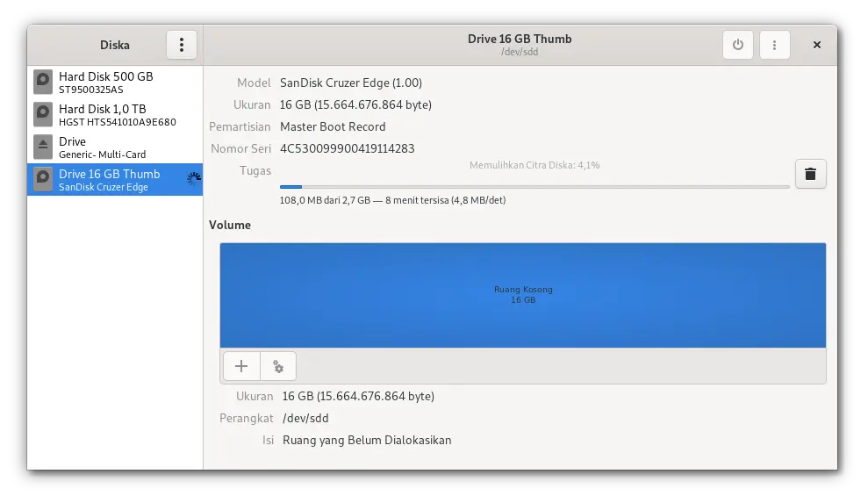The image size is (868, 503).
Task: Power off the drive with power icon
Action: click(737, 45)
